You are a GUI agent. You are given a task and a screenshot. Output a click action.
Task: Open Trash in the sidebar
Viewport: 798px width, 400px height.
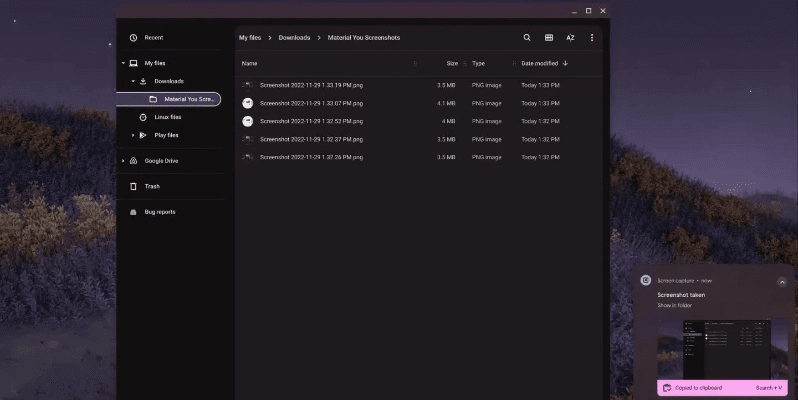click(152, 186)
